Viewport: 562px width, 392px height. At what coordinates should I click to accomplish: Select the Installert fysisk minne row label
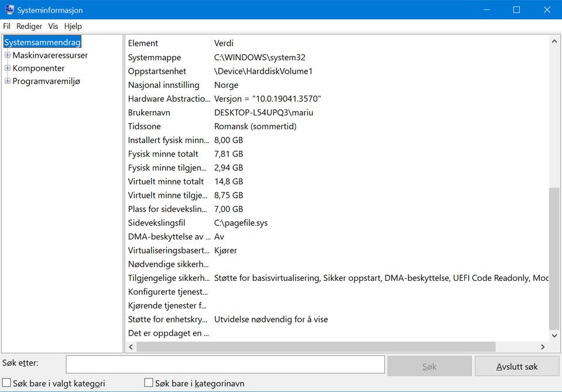point(169,140)
